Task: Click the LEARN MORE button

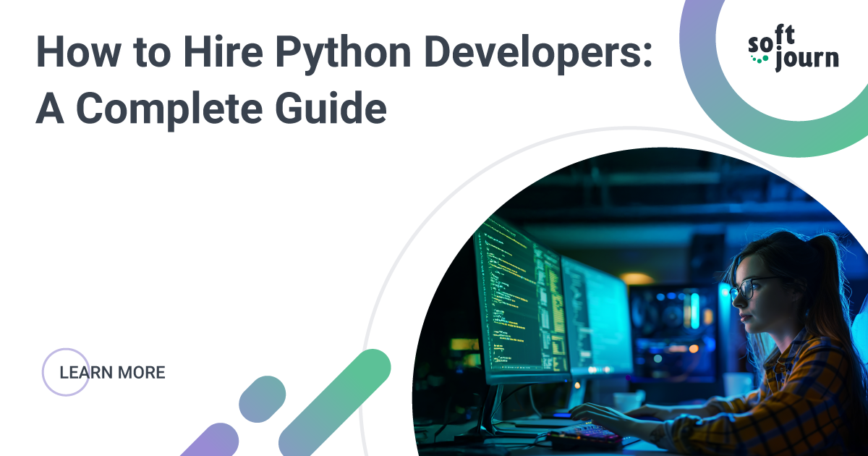Action: point(112,373)
